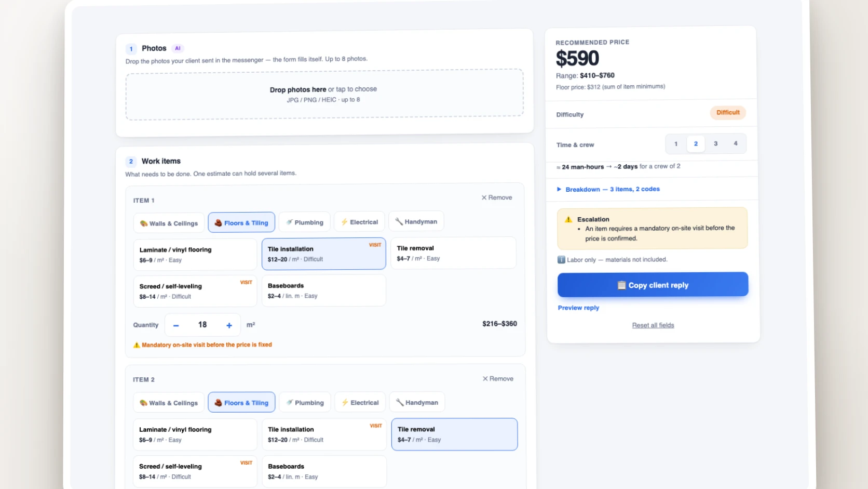The height and width of the screenshot is (489, 868).
Task: Select Tile removal in Item 1
Action: coord(453,253)
